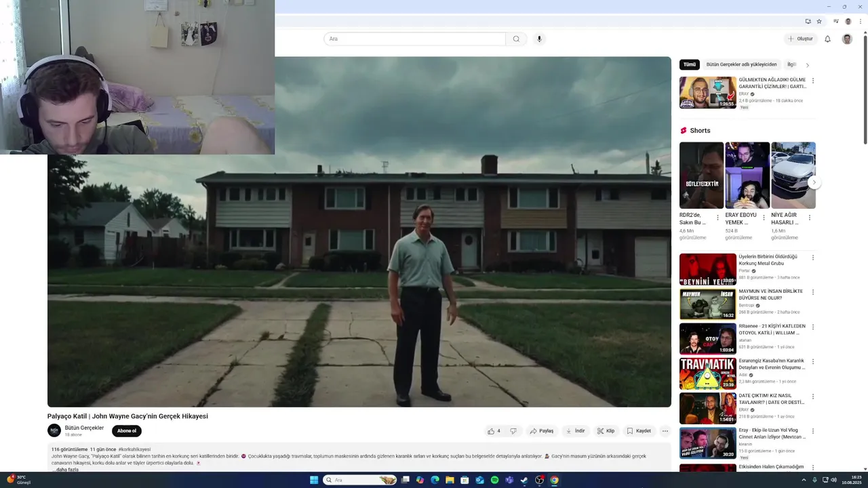Image resolution: width=868 pixels, height=488 pixels.
Task: Open Chrome media control icon
Action: coord(836,21)
